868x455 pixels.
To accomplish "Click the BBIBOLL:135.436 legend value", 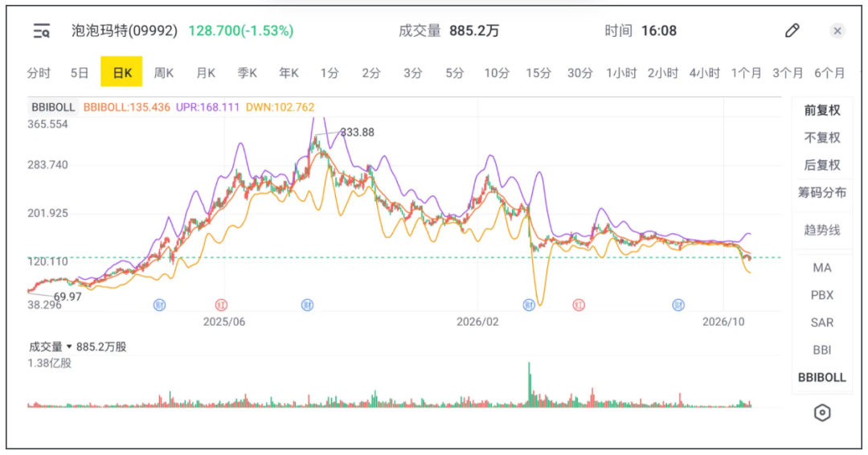I will tap(127, 108).
